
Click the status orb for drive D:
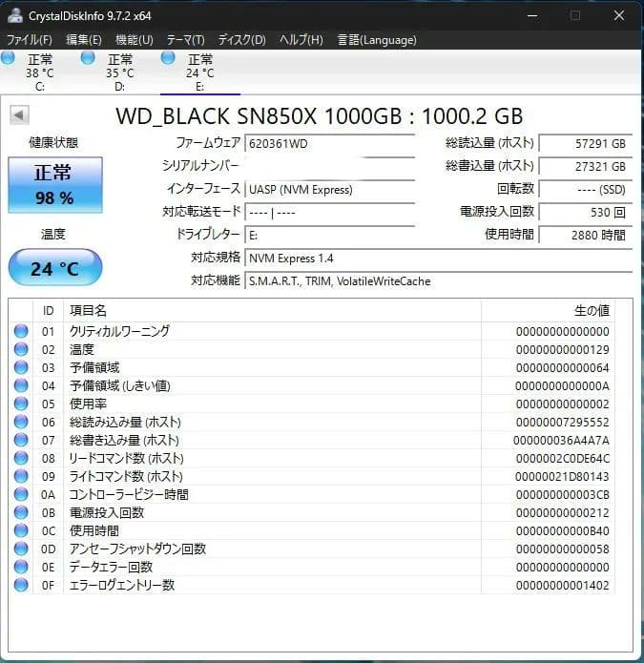(88, 58)
